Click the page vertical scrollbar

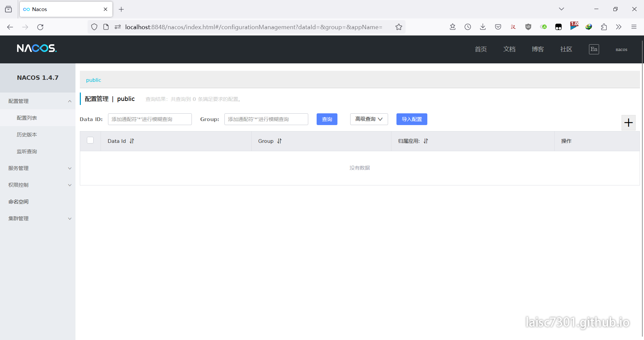pyautogui.click(x=642, y=188)
